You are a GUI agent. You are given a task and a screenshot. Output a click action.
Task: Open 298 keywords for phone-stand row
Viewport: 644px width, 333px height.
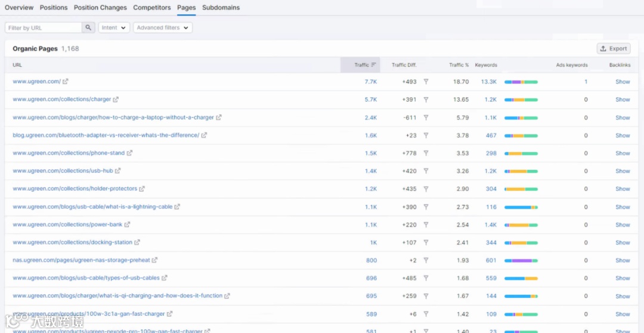(491, 153)
